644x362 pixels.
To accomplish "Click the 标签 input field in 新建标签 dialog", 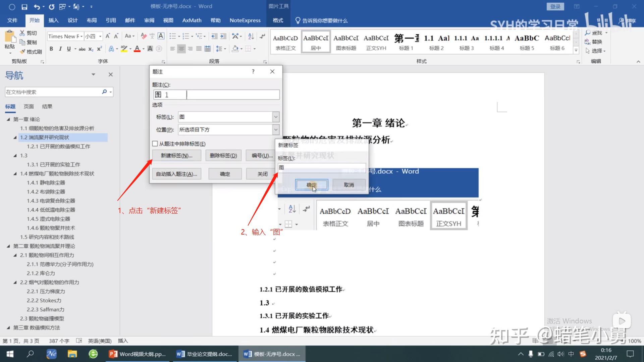I will click(321, 167).
